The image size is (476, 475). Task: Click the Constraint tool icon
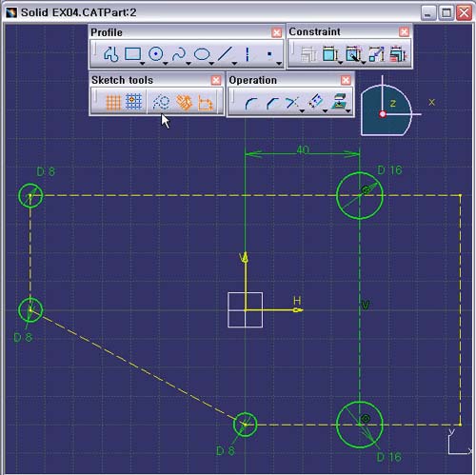coord(330,54)
